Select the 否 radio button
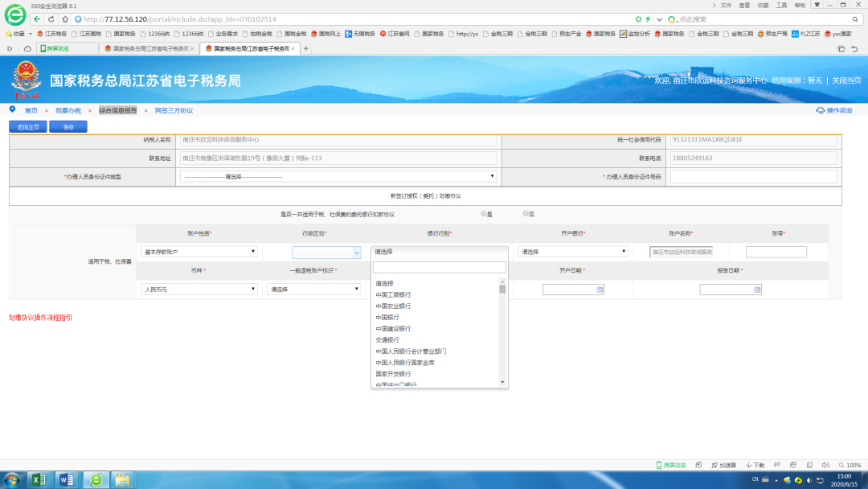This screenshot has width=868, height=489. 526,214
